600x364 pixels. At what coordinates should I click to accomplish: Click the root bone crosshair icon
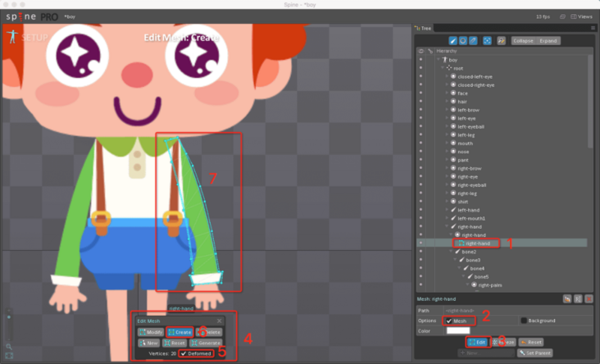449,68
